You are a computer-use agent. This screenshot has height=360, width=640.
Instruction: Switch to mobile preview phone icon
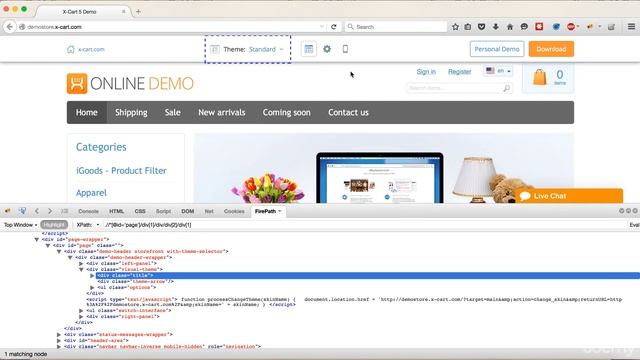coord(345,49)
